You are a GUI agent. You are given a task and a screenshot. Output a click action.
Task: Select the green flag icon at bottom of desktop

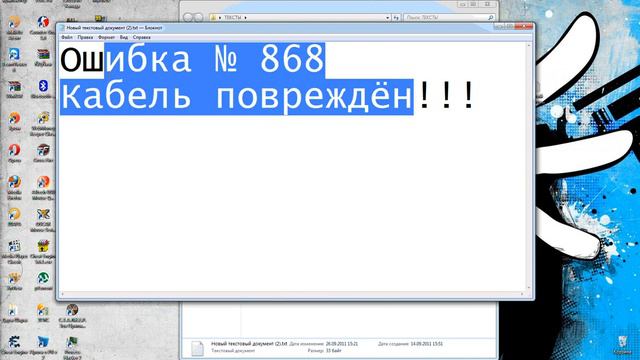point(72,348)
